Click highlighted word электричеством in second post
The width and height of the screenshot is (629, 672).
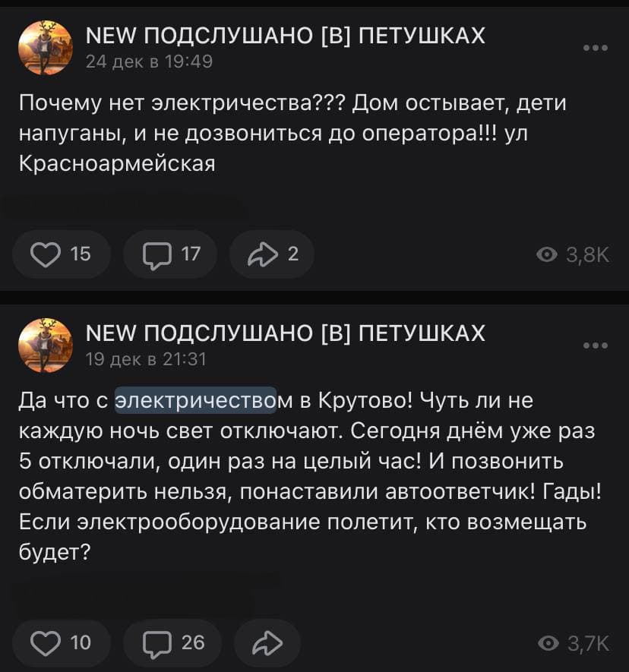[196, 400]
